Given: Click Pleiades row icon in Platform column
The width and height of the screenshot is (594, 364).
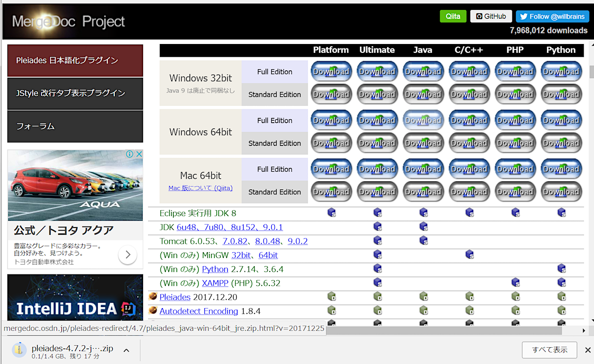Looking at the screenshot, I should tap(332, 297).
